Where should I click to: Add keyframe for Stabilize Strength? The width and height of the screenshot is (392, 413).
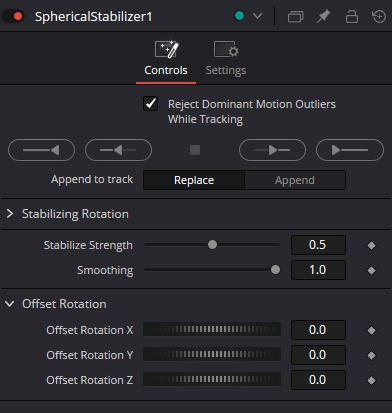click(x=371, y=245)
